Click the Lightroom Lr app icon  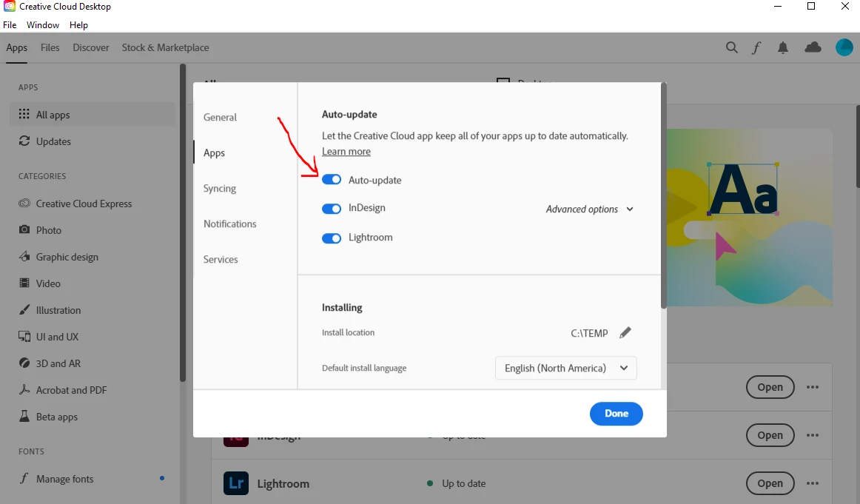click(x=236, y=483)
